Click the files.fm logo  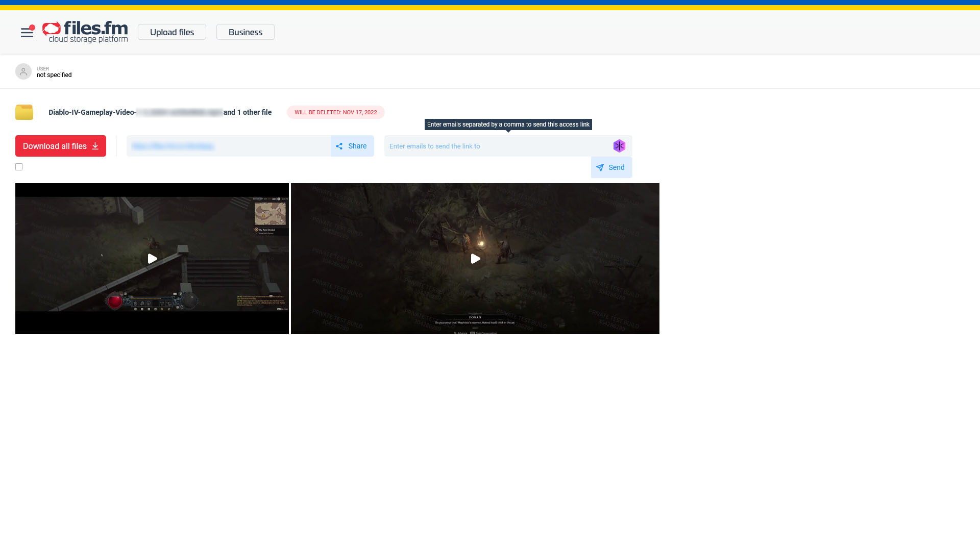tap(85, 32)
